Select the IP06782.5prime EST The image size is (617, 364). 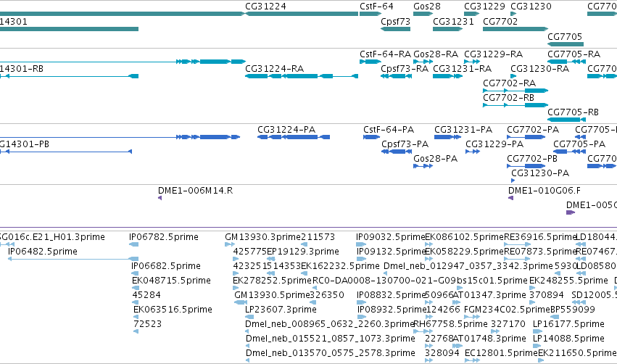click(x=134, y=244)
